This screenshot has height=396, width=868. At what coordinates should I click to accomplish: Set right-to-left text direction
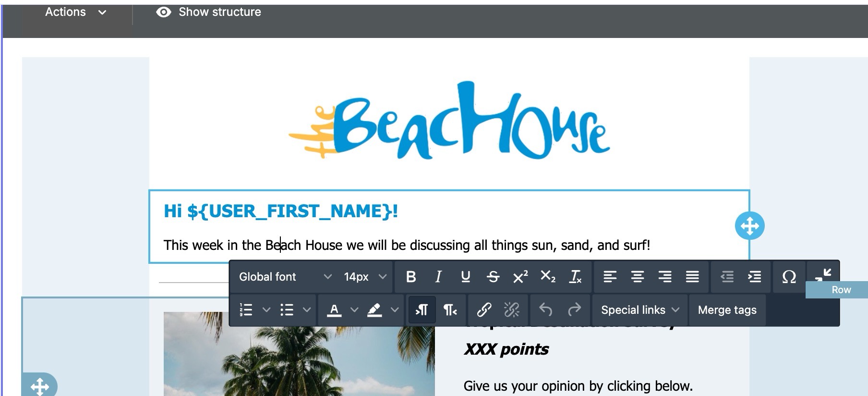(450, 310)
